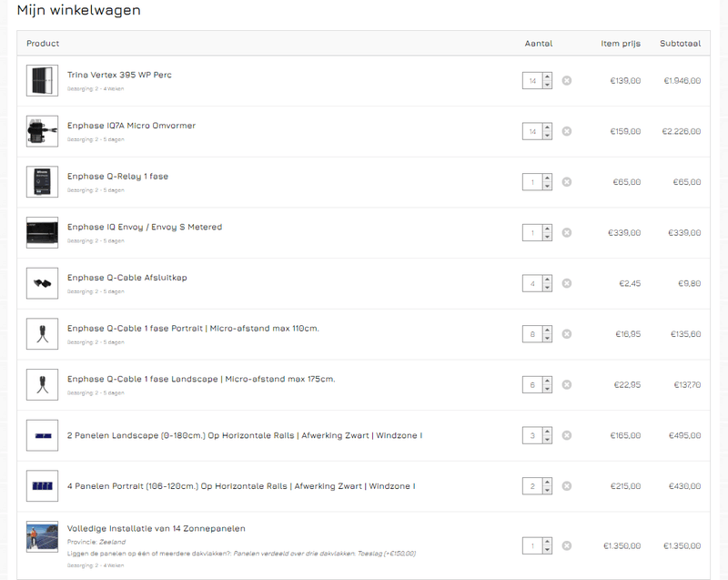Image resolution: width=728 pixels, height=580 pixels.
Task: Open Volledige Installatie thumbnail image
Action: click(42, 536)
